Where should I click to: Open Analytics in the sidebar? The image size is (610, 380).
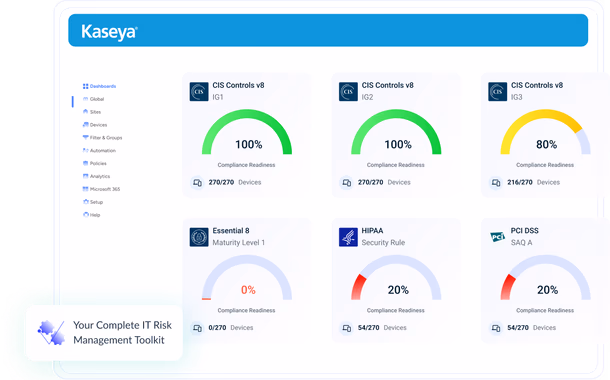[x=96, y=176]
